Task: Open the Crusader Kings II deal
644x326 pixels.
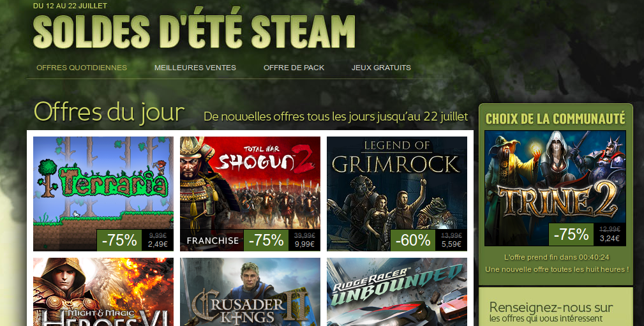Action: click(250, 292)
